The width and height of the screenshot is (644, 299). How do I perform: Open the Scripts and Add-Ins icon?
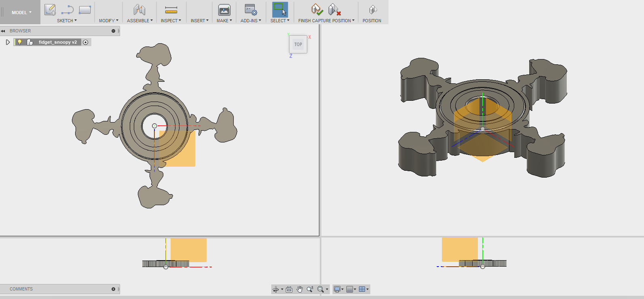tap(251, 10)
